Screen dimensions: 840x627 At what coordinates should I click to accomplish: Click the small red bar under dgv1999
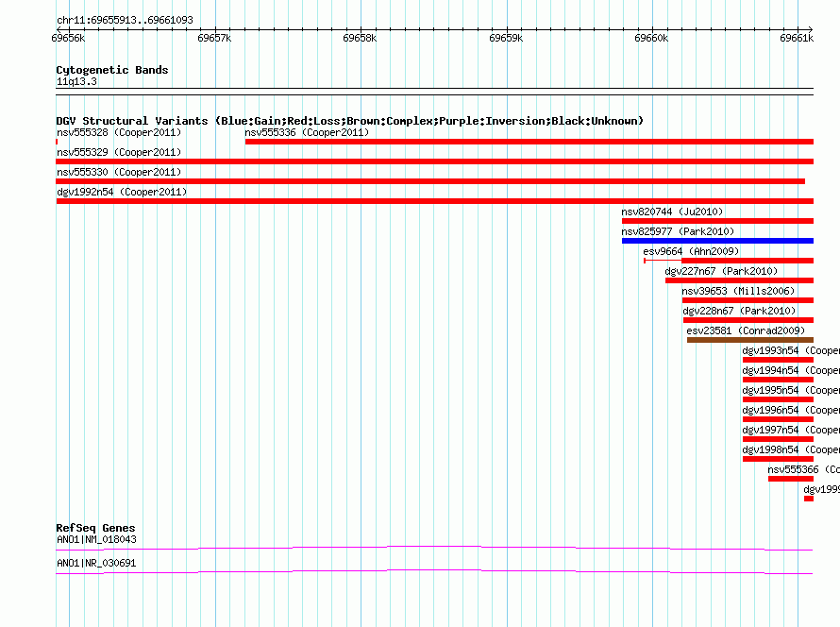click(x=809, y=499)
